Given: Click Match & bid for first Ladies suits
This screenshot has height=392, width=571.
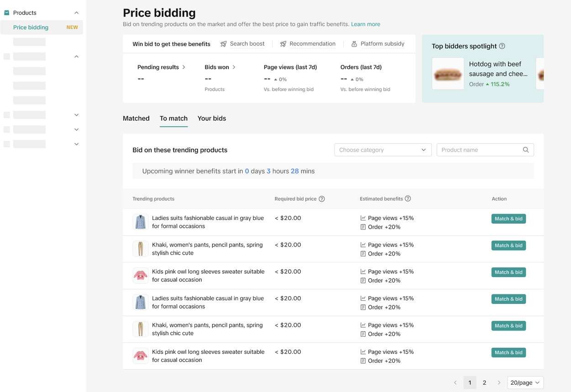Looking at the screenshot, I should click(508, 219).
